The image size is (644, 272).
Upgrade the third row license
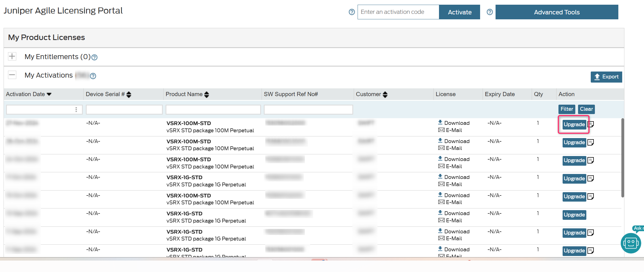(x=574, y=160)
